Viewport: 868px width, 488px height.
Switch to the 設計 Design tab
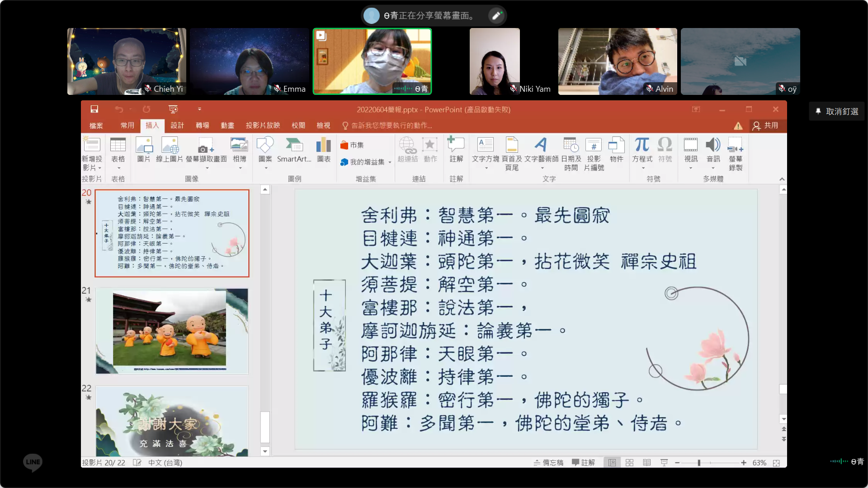click(177, 126)
